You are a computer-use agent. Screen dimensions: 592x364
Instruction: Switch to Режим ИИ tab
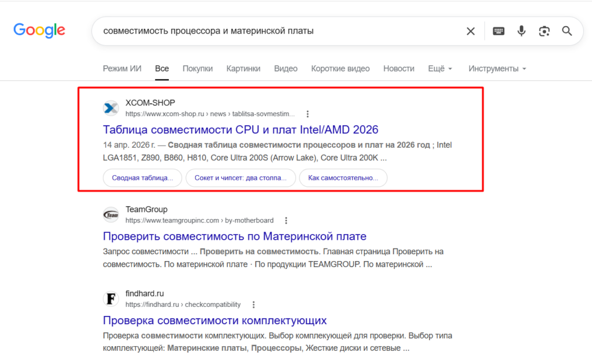coord(122,69)
